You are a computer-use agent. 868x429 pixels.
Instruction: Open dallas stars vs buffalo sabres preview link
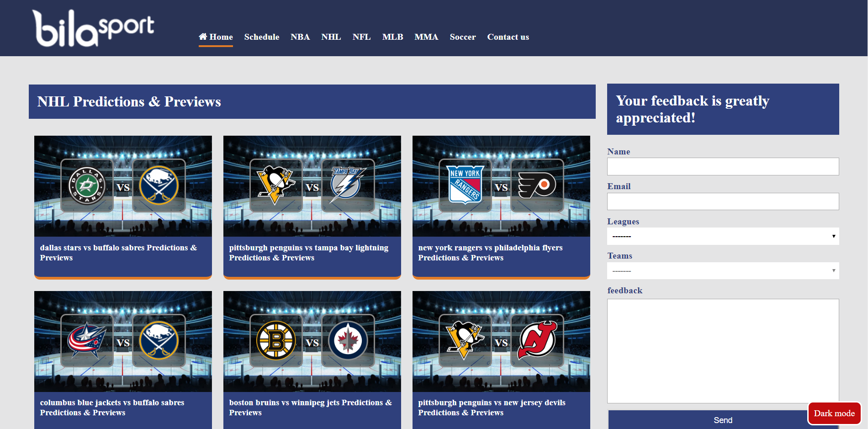[x=118, y=253]
